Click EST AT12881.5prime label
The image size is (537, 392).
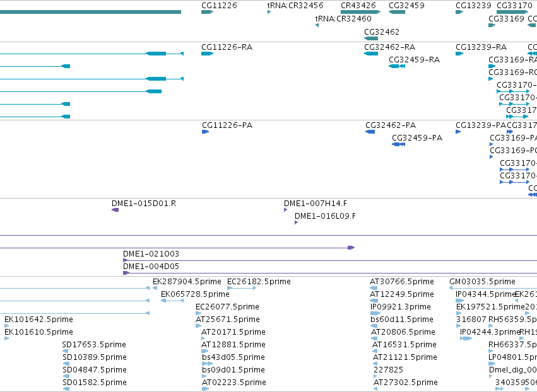[x=233, y=345]
